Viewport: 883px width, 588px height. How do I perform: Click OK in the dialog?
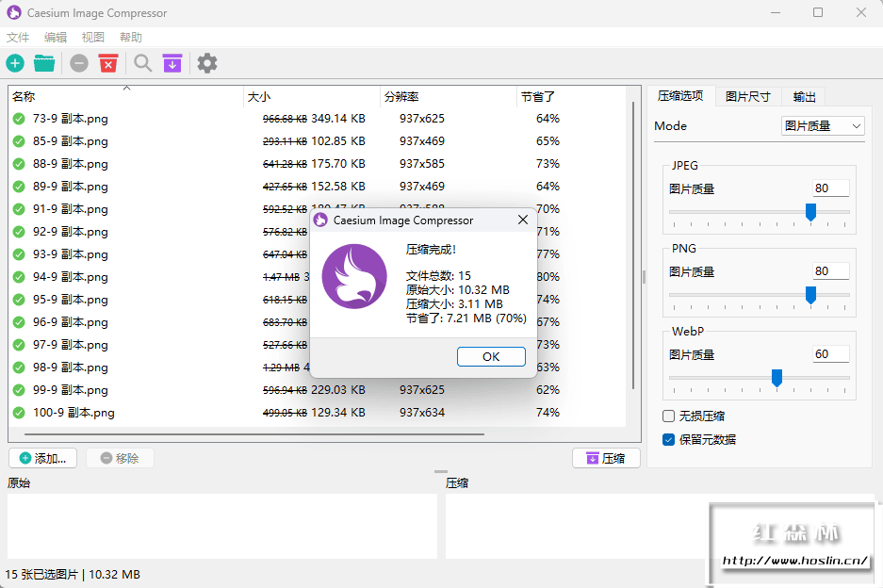coord(491,356)
